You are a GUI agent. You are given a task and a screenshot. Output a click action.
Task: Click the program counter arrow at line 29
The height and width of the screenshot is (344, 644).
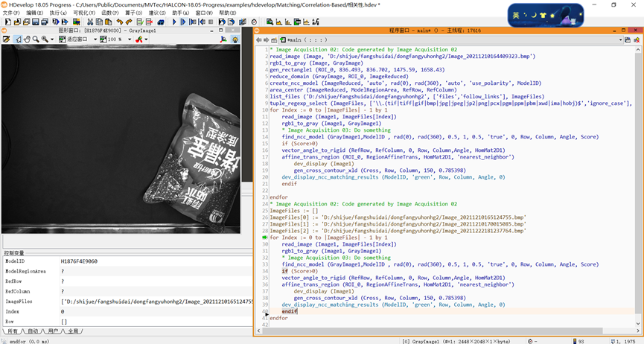(265, 238)
